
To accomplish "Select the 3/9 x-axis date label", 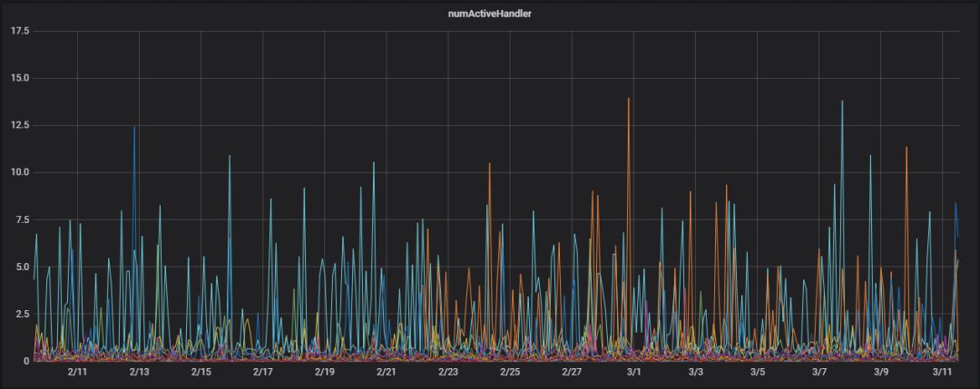I will (880, 372).
